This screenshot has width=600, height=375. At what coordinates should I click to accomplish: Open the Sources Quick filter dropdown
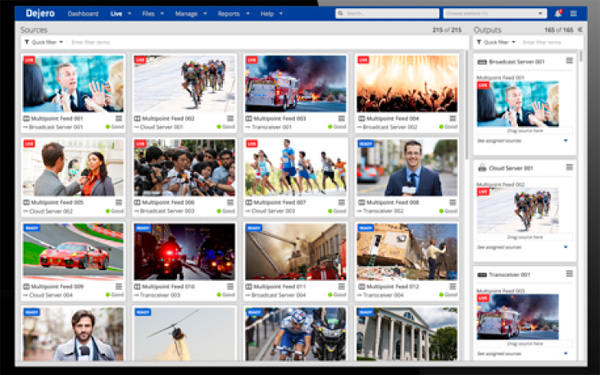[44, 42]
